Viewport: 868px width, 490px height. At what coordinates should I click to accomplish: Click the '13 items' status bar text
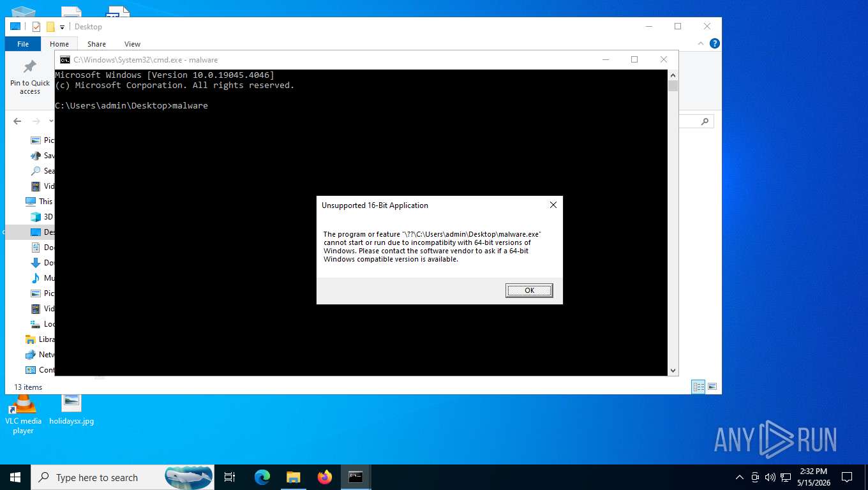[28, 387]
